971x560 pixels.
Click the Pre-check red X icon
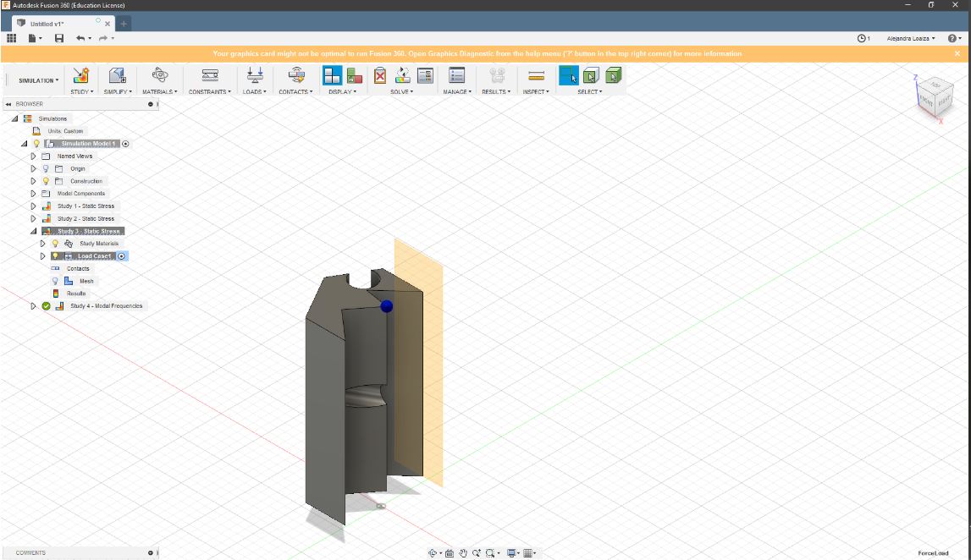click(380, 75)
